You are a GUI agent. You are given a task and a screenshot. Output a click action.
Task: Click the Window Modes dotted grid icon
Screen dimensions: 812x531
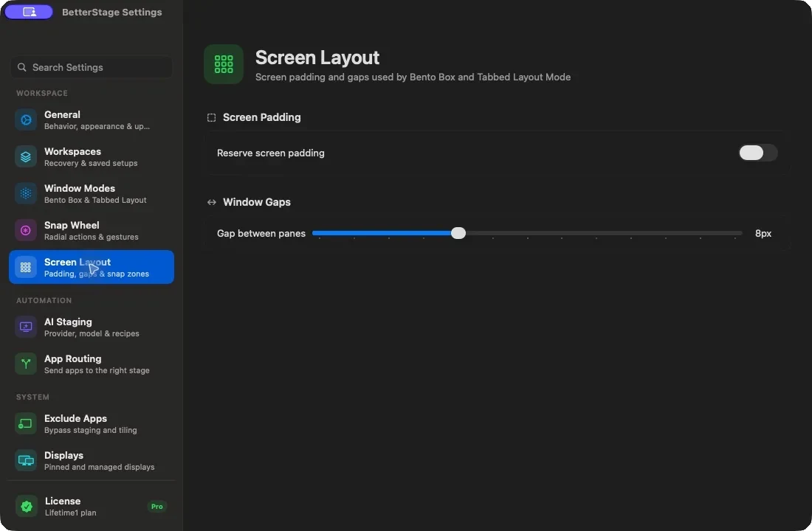(25, 193)
